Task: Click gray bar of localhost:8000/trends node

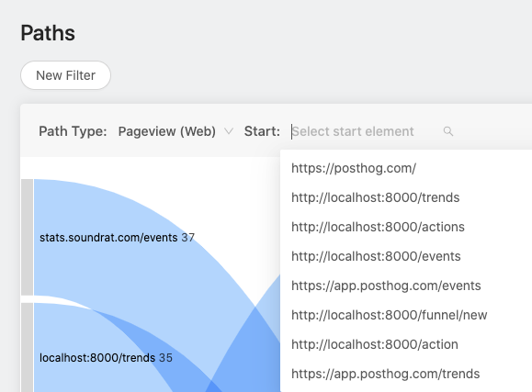Action: click(x=28, y=348)
